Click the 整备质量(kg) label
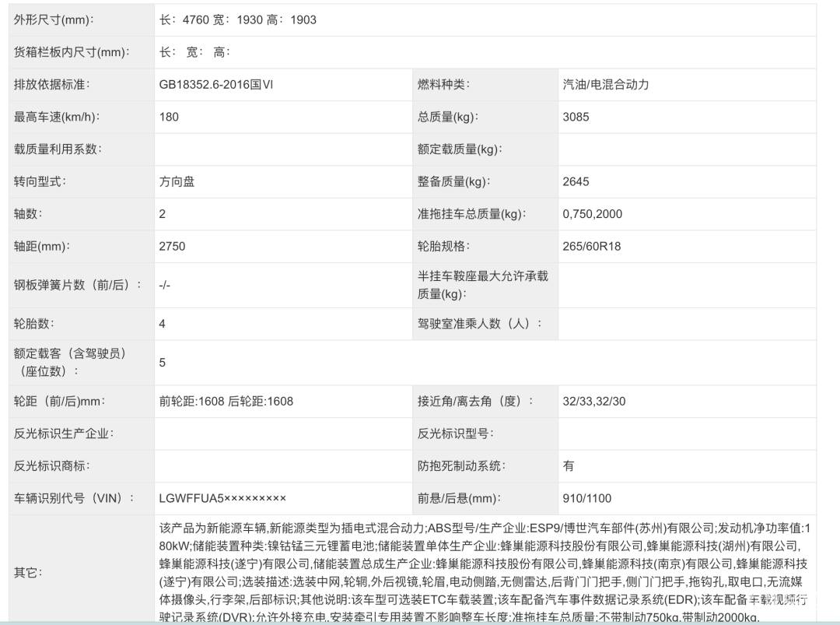This screenshot has height=625, width=840. tap(453, 181)
